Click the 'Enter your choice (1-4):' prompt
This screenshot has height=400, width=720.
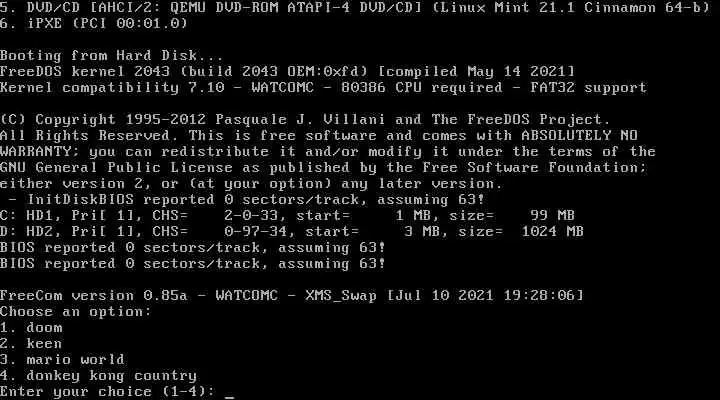[107, 392]
